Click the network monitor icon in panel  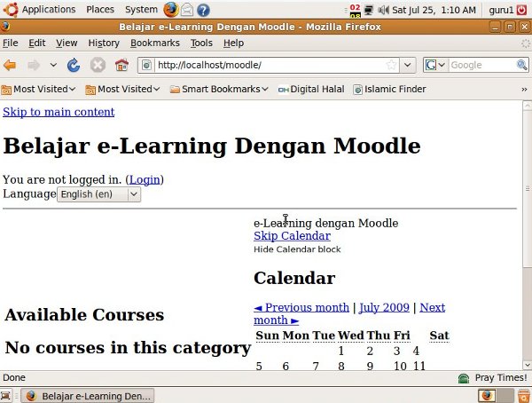tap(369, 10)
